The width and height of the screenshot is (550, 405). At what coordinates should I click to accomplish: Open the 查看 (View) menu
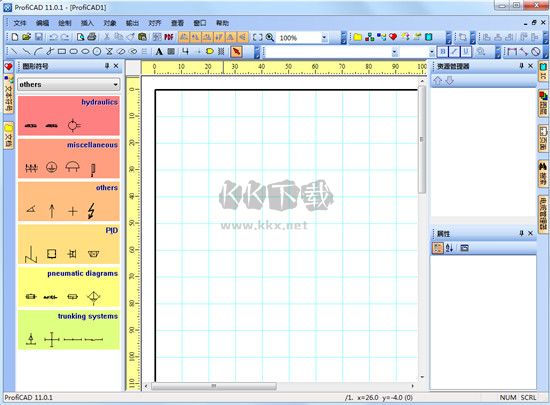pyautogui.click(x=177, y=23)
